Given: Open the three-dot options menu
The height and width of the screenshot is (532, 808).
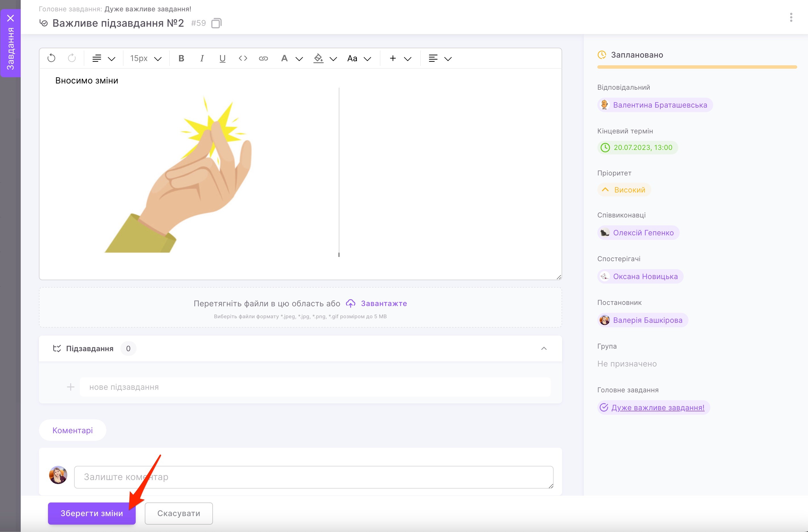Looking at the screenshot, I should click(x=791, y=17).
